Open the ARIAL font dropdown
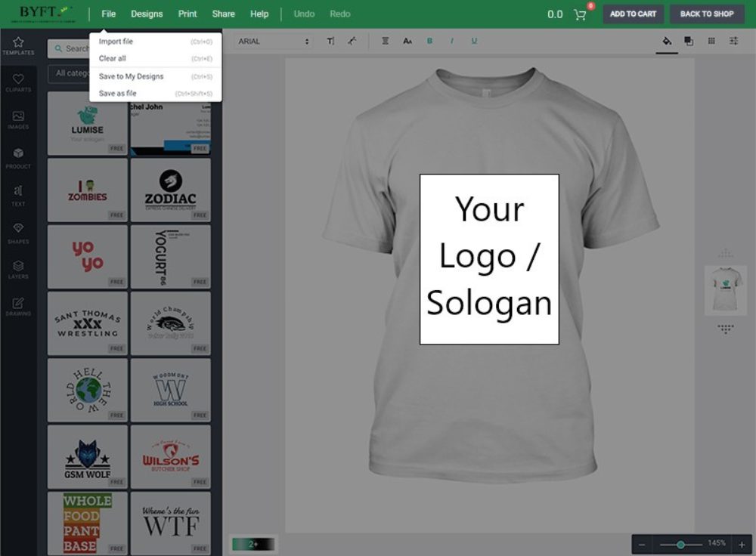The image size is (756, 556). click(274, 42)
